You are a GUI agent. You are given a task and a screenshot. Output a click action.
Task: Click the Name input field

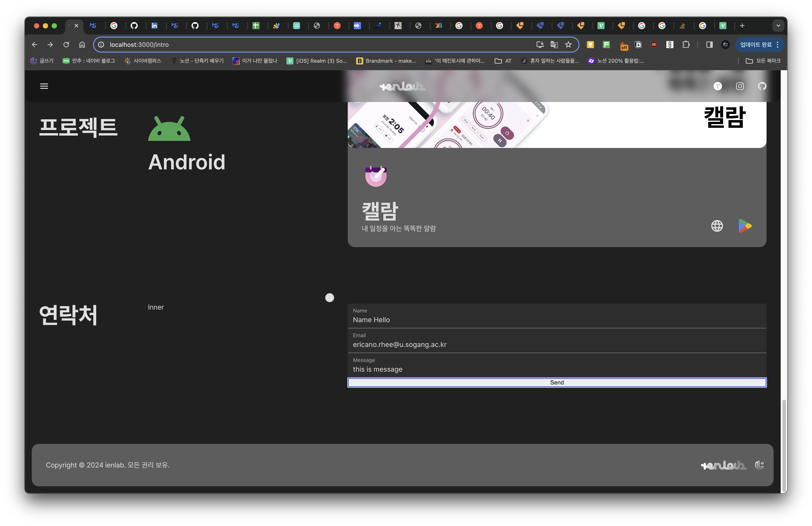click(557, 320)
